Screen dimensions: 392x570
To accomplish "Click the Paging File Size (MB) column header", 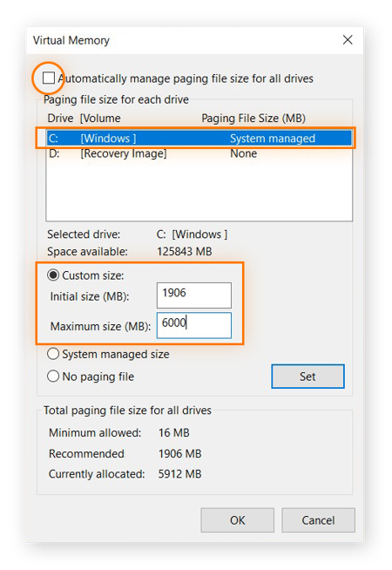I will point(253,119).
